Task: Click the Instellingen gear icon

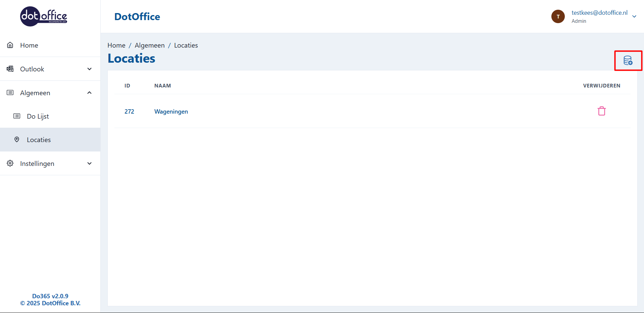Action: [10, 164]
